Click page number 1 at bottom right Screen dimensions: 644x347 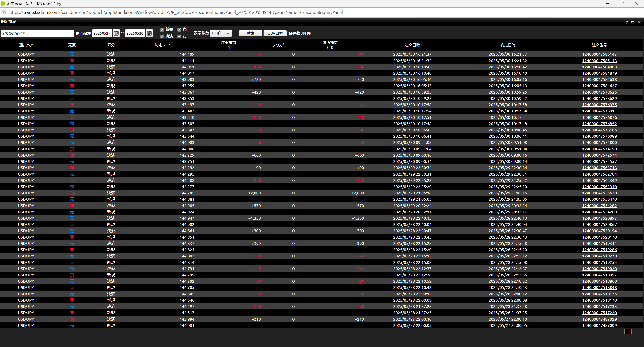coord(628,332)
